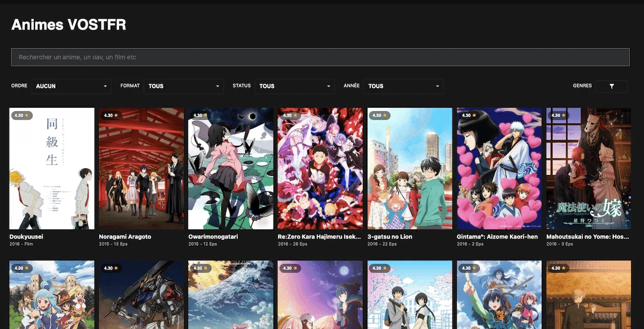Click the Mahoutsukai no Yome title link
The height and width of the screenshot is (329, 644).
[588, 237]
